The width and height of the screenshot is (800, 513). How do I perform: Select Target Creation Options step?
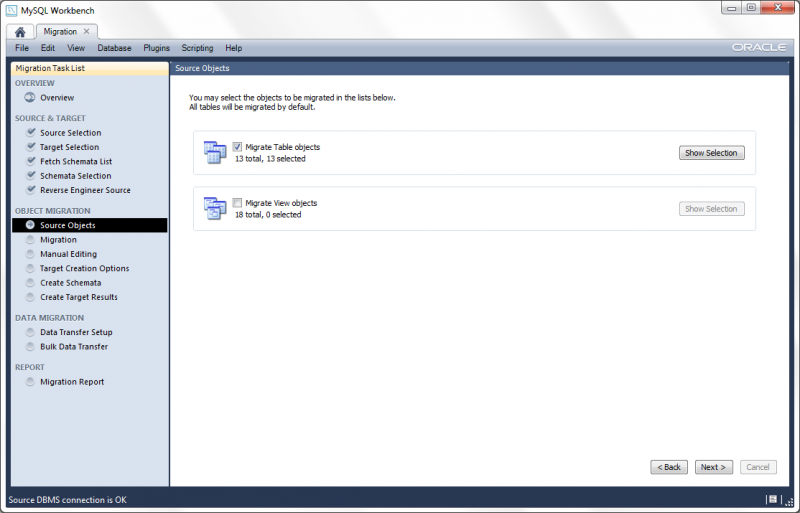tap(84, 268)
